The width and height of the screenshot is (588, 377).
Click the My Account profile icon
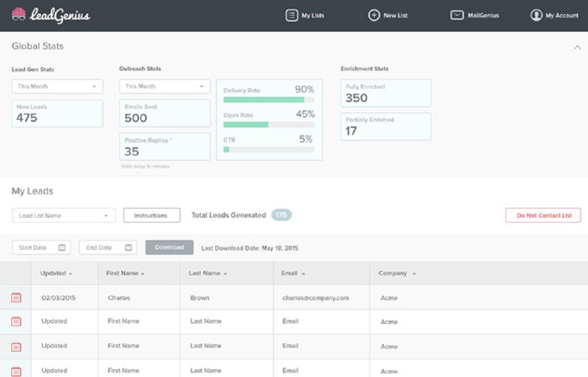point(536,15)
